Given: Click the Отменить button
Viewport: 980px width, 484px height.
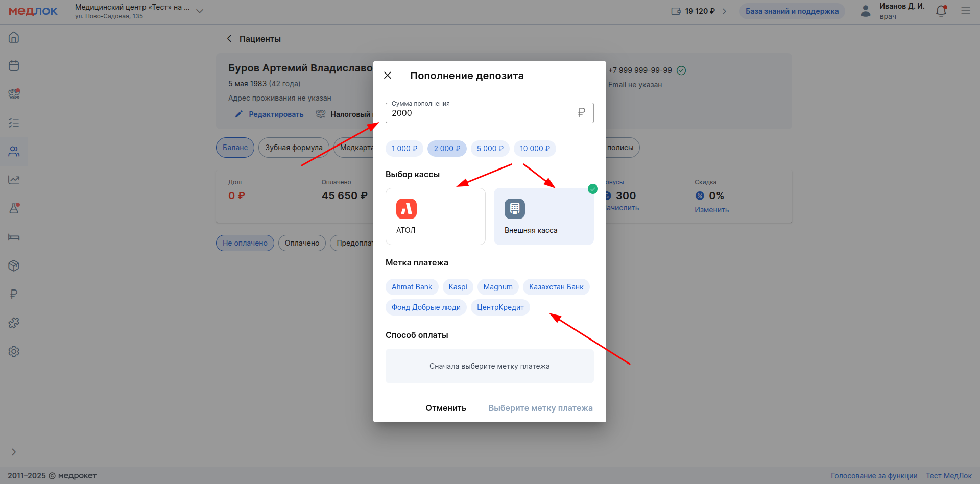Looking at the screenshot, I should click(445, 408).
